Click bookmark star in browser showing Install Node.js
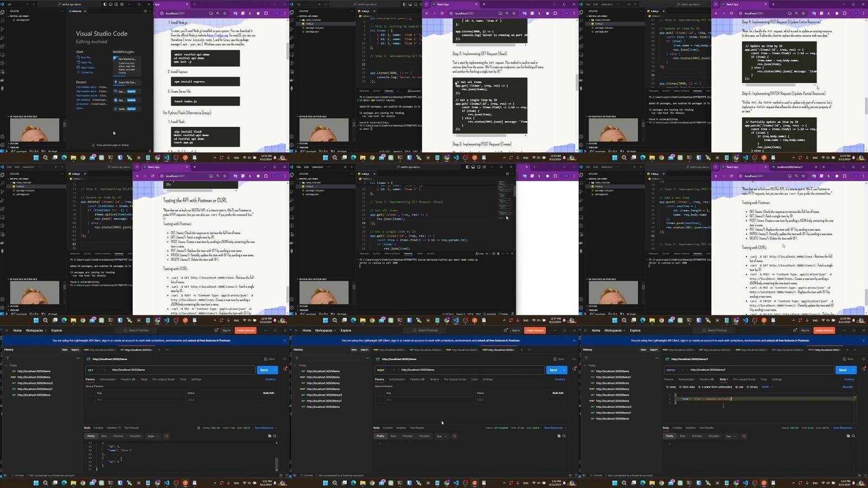 click(x=225, y=13)
